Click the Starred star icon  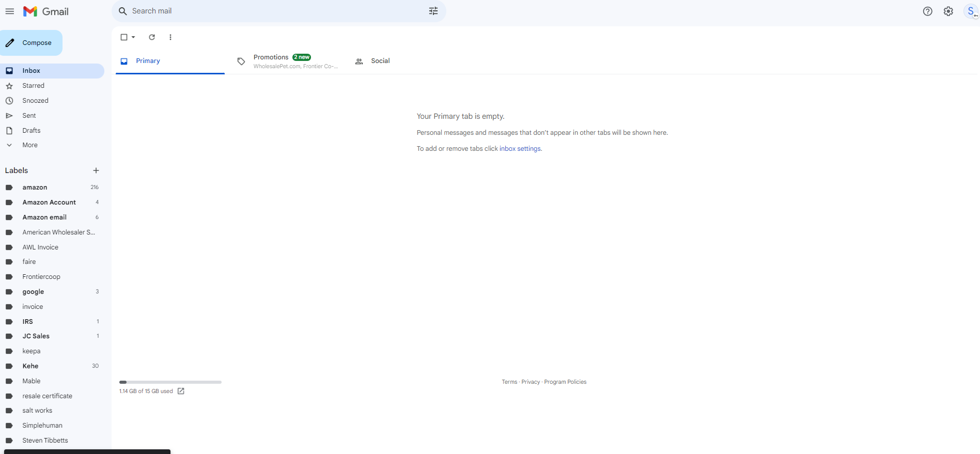(9, 86)
